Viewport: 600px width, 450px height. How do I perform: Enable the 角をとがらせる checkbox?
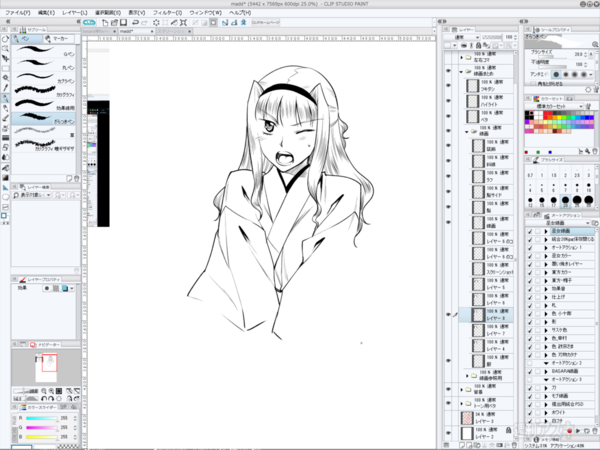pyautogui.click(x=533, y=84)
